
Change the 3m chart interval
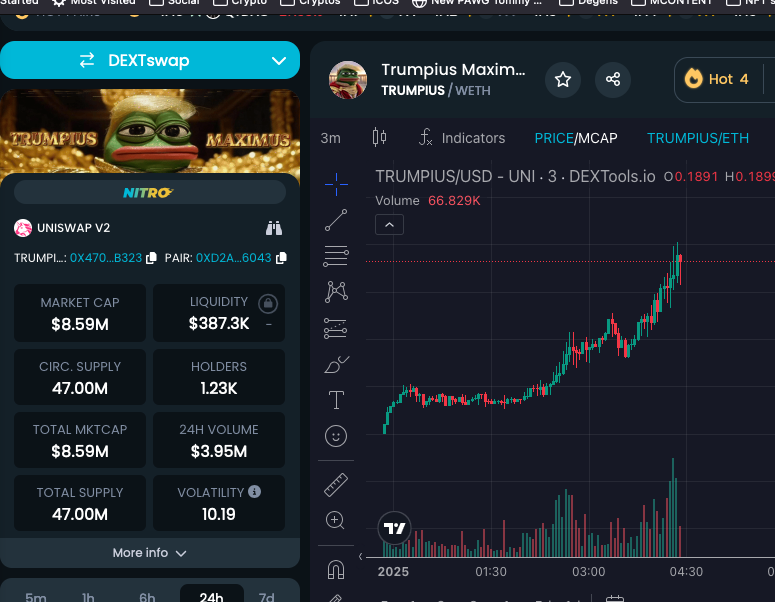click(330, 138)
